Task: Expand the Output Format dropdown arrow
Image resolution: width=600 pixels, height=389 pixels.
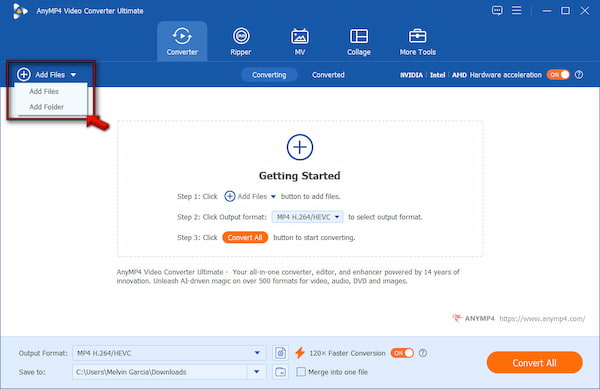Action: pyautogui.click(x=257, y=353)
